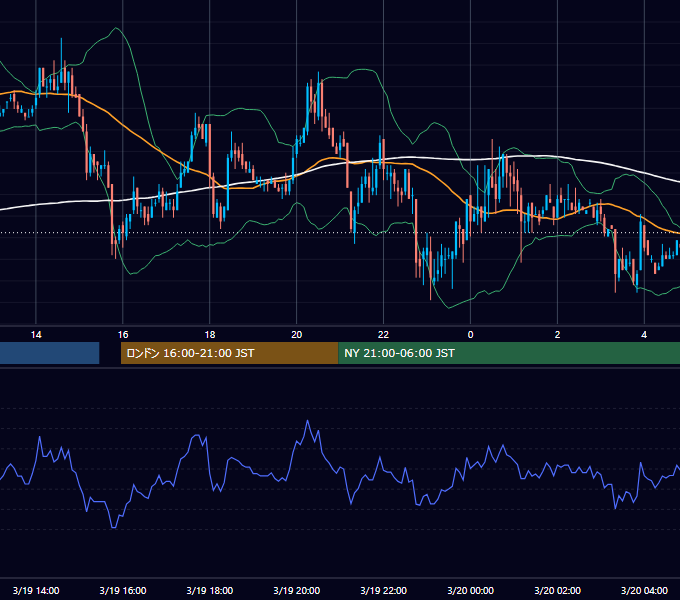Select the ロンドン 16:00-21:00 JST session bar

tap(229, 353)
